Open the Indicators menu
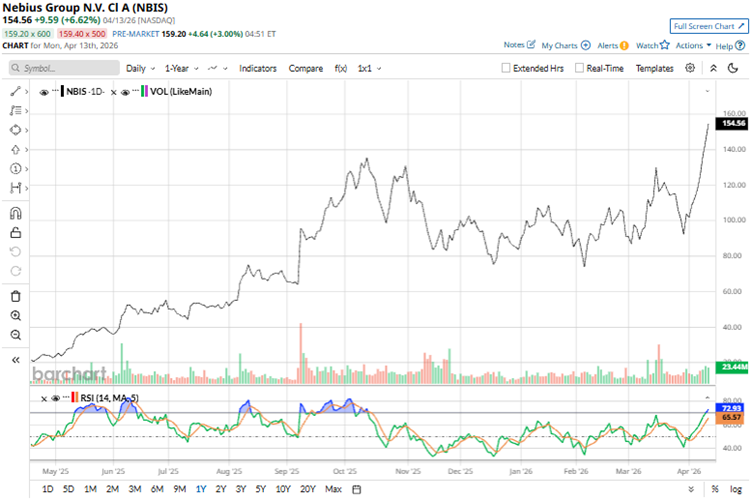Screen dimensions: 752x500 click(x=258, y=68)
